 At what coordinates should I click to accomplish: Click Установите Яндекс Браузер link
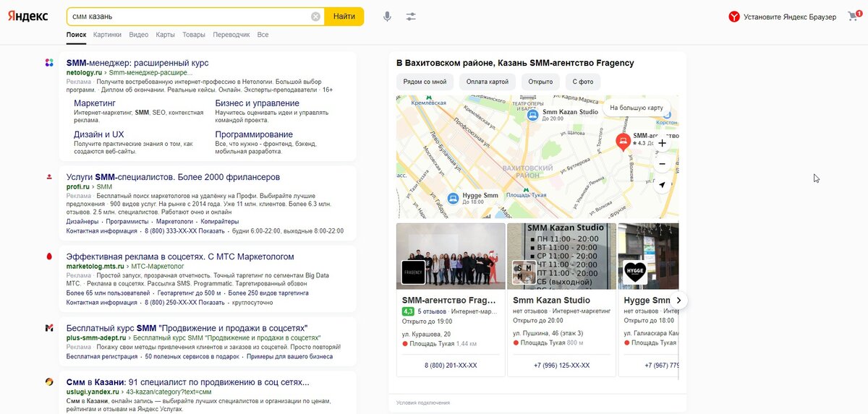(x=790, y=17)
